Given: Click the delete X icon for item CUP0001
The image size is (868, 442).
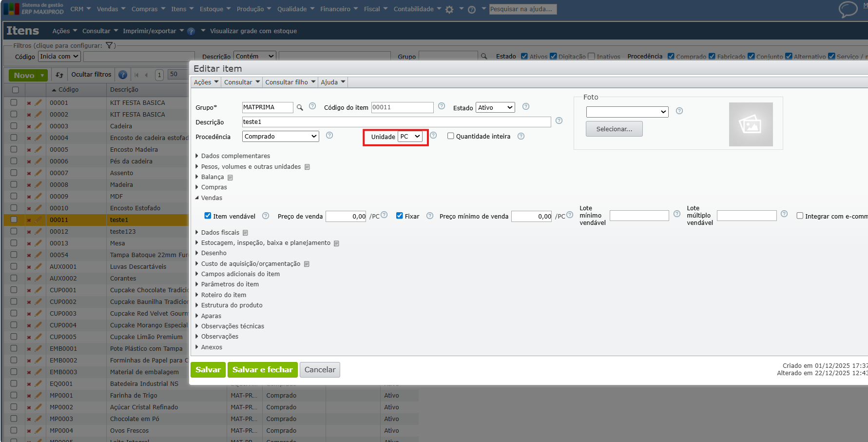Looking at the screenshot, I should click(29, 290).
